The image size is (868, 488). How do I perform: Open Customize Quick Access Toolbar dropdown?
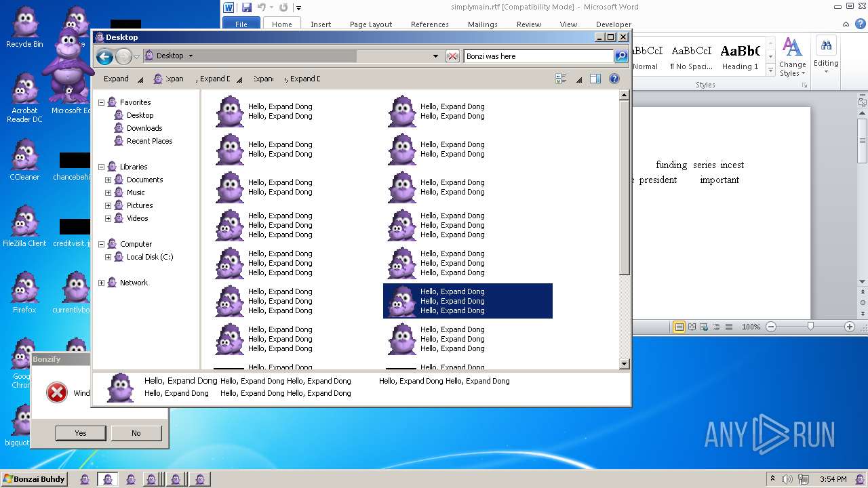(298, 8)
